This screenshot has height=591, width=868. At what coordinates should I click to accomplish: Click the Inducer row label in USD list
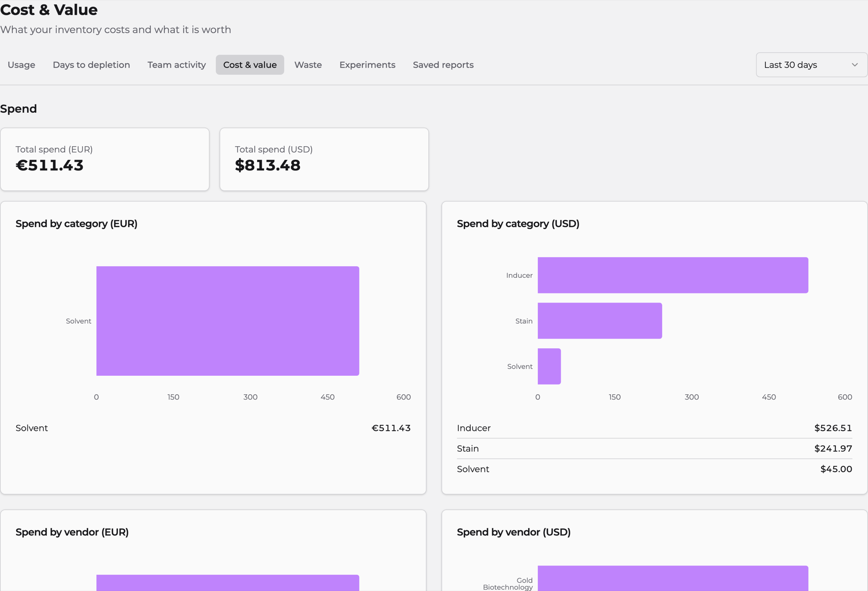point(474,428)
